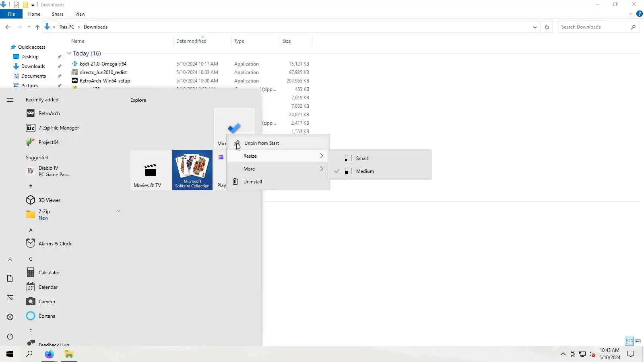Switch to Large icons view button
The width and height of the screenshot is (644, 362).
[638, 341]
